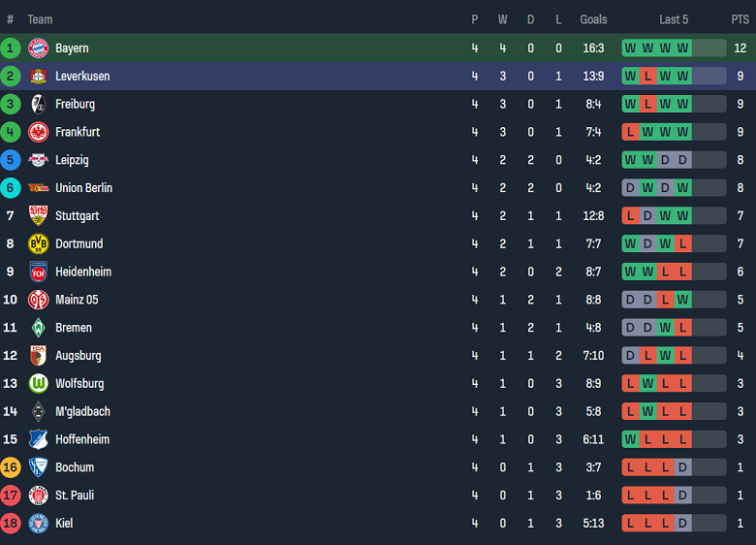The image size is (756, 545).
Task: Click the Dortmund BVB crest
Action: 39,243
